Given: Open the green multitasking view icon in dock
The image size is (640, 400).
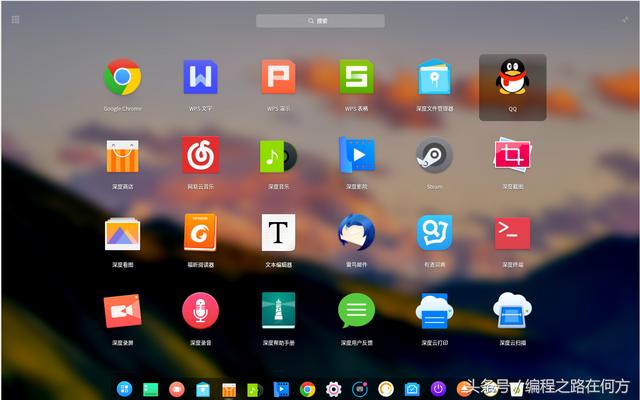Looking at the screenshot, I should (151, 389).
